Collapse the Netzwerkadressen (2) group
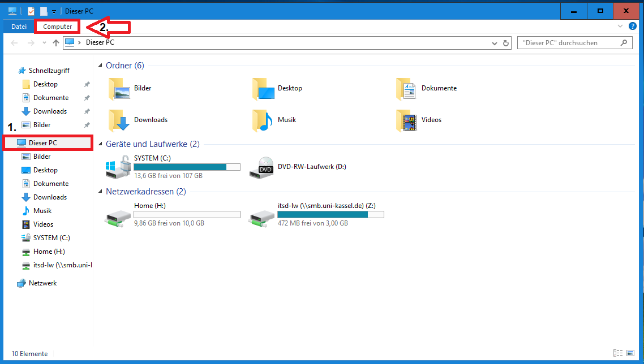 tap(101, 192)
